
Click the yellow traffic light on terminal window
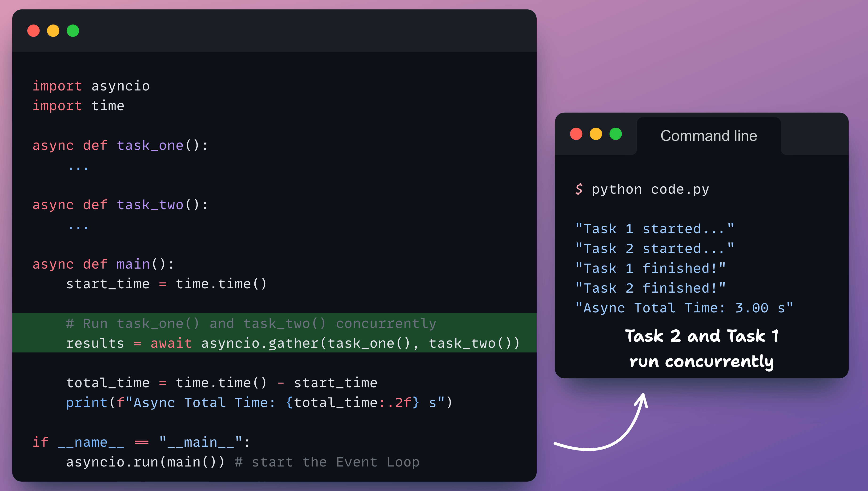click(x=596, y=134)
